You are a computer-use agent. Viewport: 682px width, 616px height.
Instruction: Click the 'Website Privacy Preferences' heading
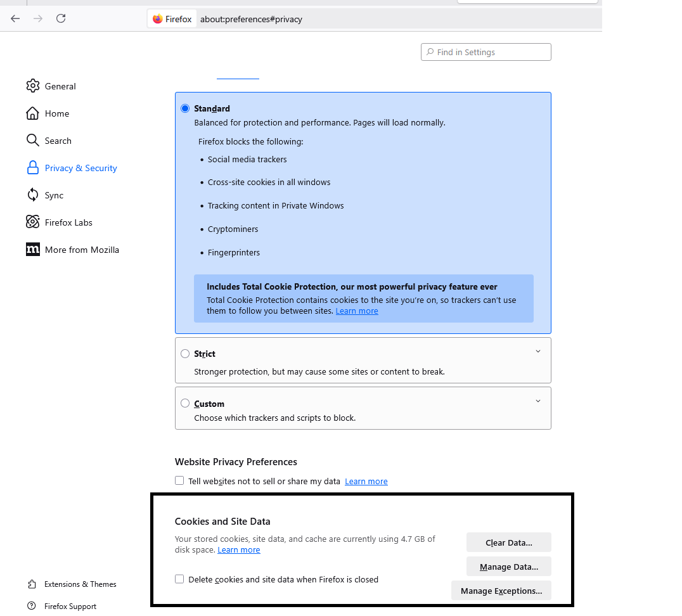click(x=236, y=461)
